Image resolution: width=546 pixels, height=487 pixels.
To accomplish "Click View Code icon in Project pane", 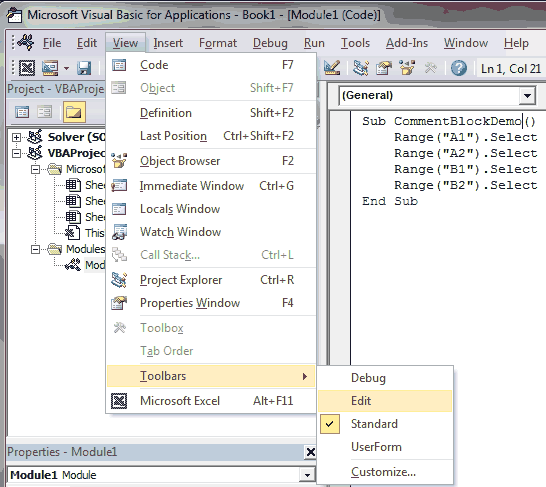I will 22,112.
